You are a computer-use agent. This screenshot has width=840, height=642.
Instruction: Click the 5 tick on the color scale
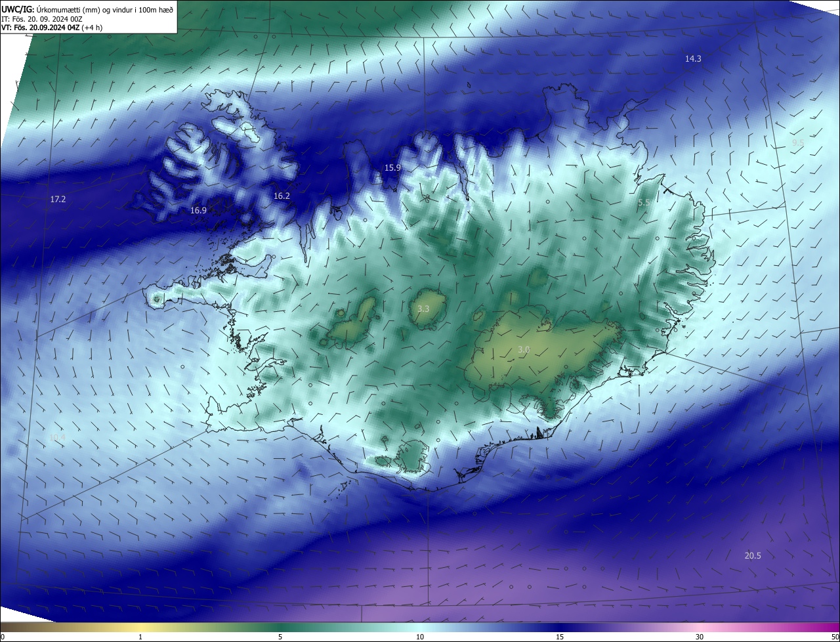click(280, 637)
